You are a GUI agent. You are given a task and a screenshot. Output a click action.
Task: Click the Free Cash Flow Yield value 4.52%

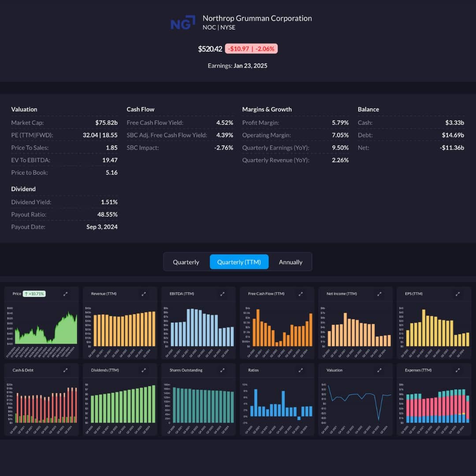click(x=225, y=123)
